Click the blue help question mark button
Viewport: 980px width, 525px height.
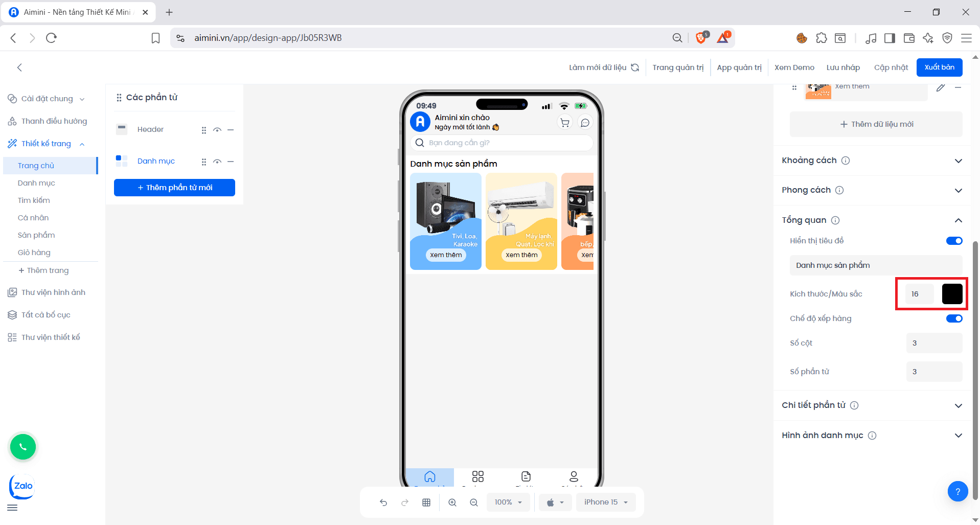click(x=958, y=491)
